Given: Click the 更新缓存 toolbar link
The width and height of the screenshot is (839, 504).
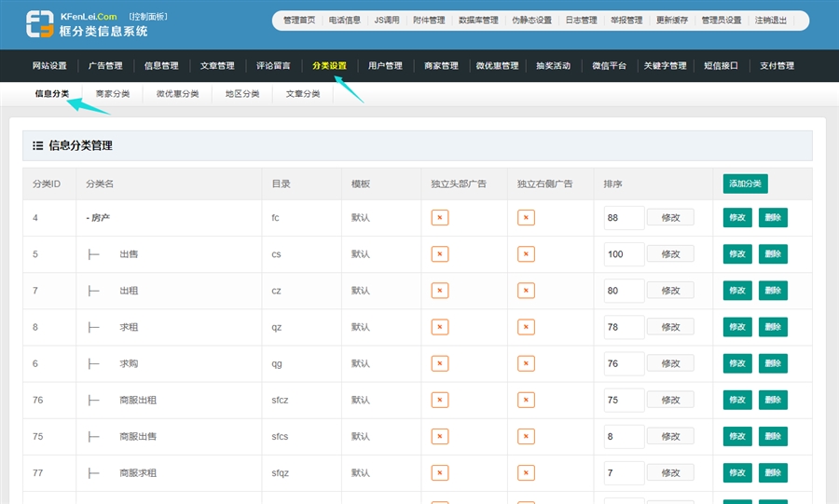Looking at the screenshot, I should (672, 20).
